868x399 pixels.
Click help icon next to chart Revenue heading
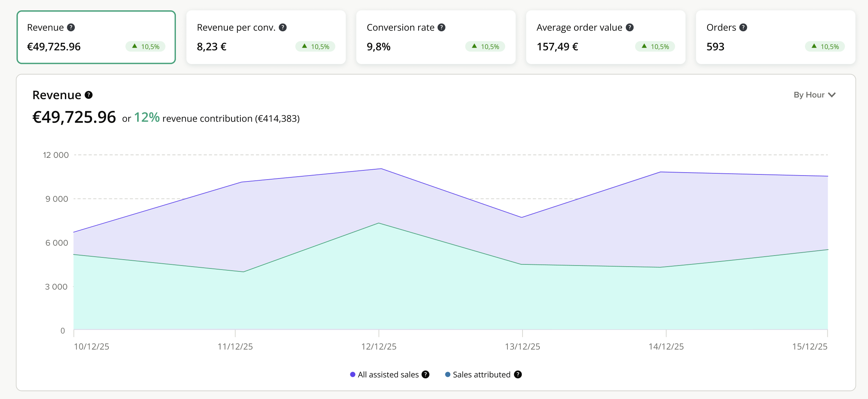click(x=88, y=95)
